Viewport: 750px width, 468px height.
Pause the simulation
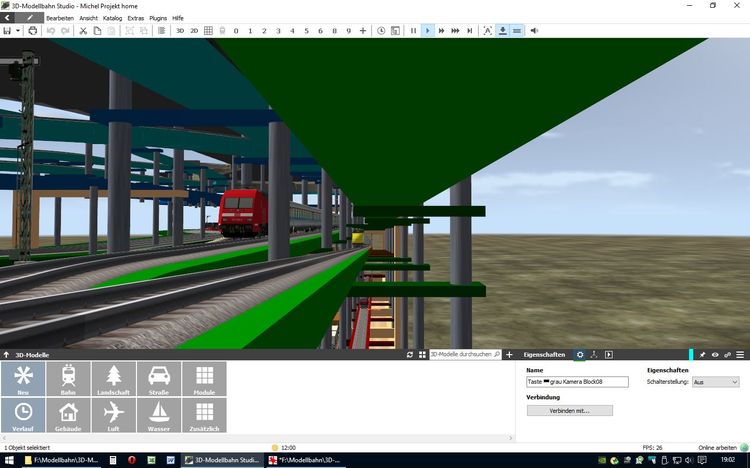click(413, 31)
